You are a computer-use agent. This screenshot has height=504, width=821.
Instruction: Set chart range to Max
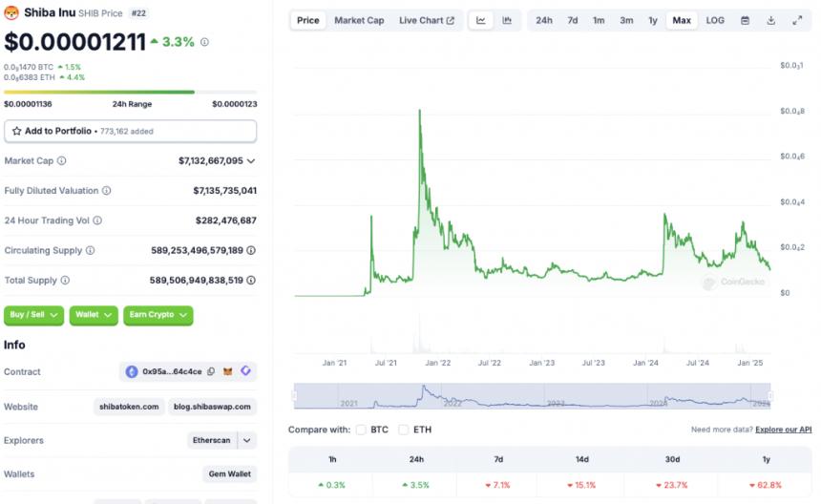[x=682, y=20]
